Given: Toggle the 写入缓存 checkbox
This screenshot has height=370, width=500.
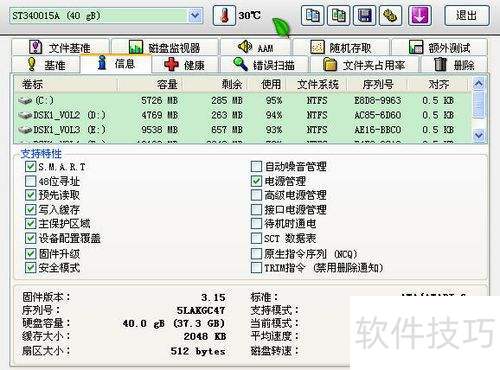Looking at the screenshot, I should coord(30,209).
